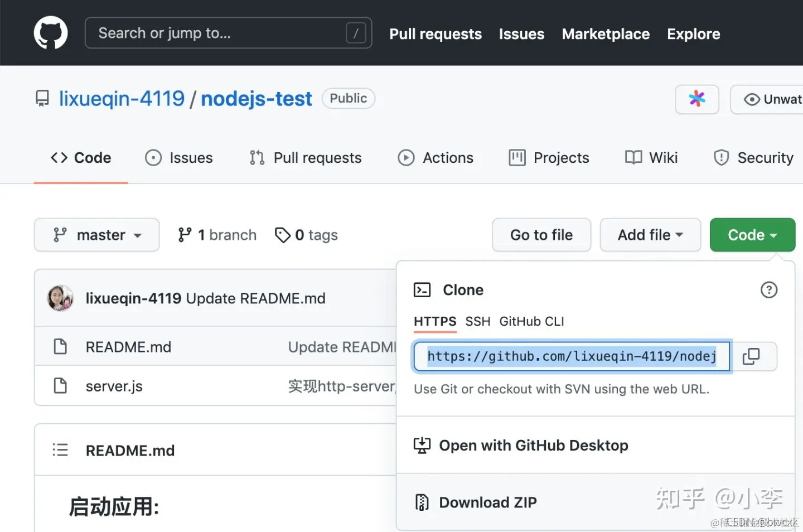This screenshot has width=803, height=532.
Task: Select the GitHub CLI clone tab
Action: click(531, 322)
